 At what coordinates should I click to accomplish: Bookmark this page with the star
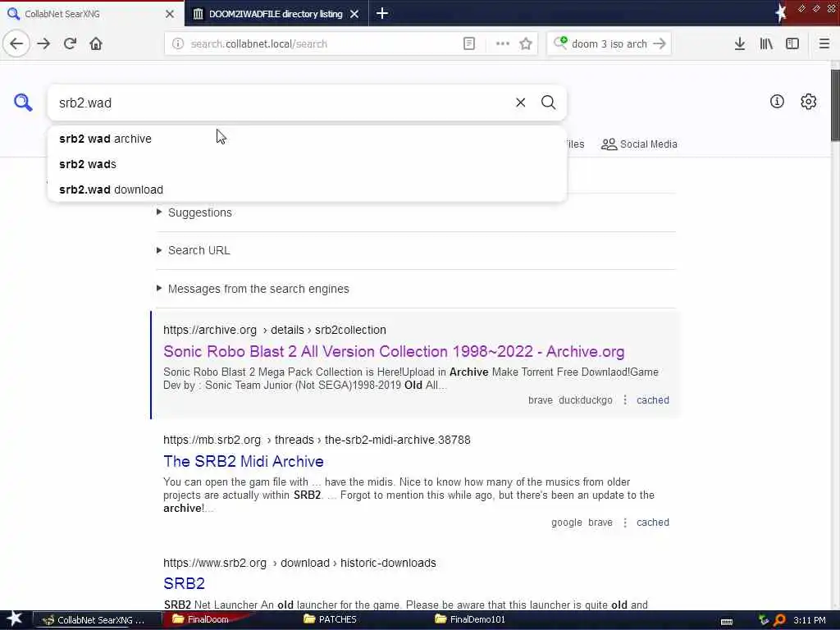526,44
